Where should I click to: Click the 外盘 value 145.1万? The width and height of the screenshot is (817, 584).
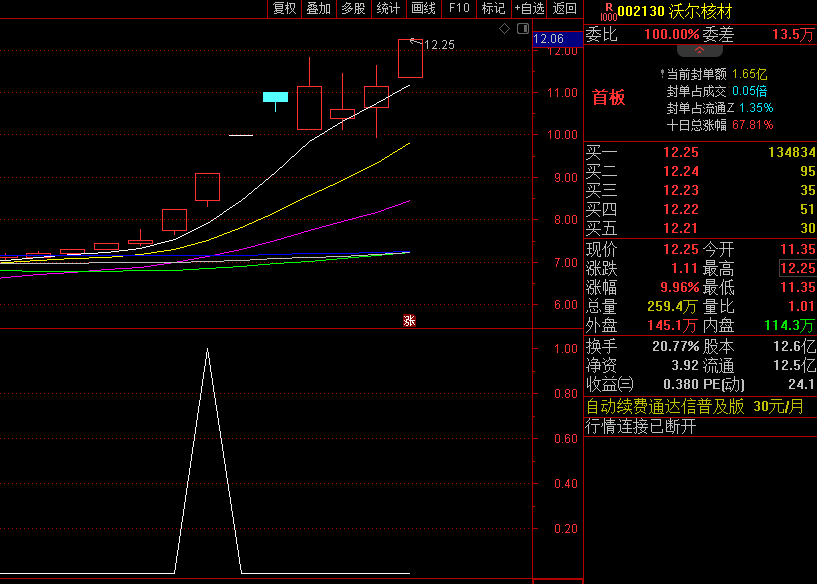coord(672,326)
